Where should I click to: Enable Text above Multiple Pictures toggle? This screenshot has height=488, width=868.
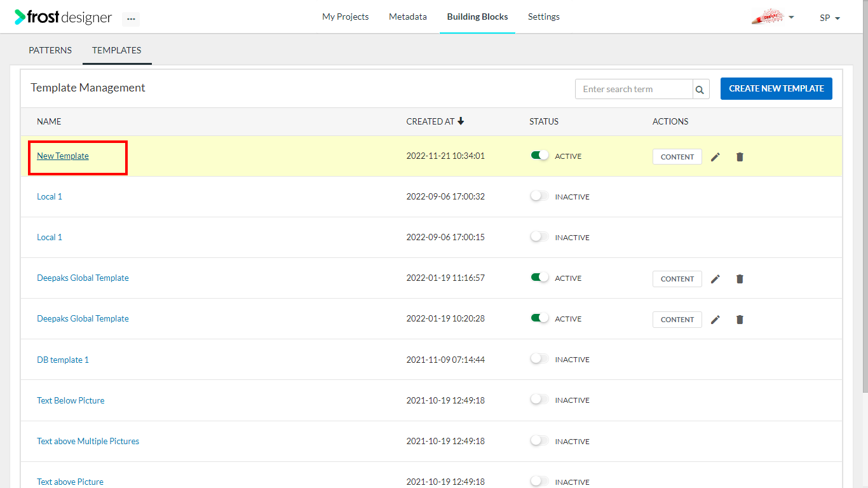(539, 440)
